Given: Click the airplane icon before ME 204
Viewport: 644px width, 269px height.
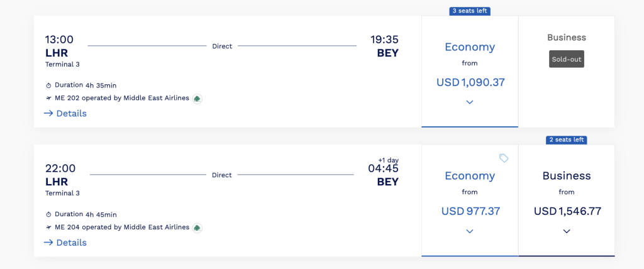Looking at the screenshot, I should tap(48, 227).
